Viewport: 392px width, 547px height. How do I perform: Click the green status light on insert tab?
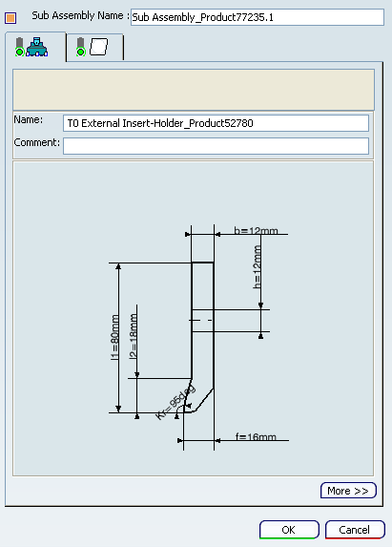(x=81, y=52)
